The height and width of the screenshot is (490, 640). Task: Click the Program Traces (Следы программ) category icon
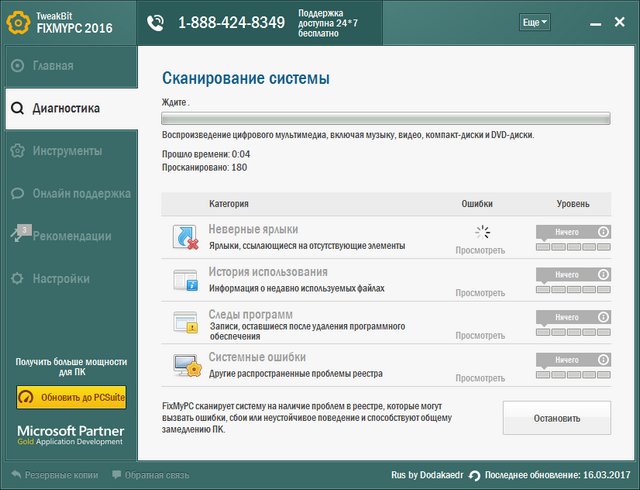coord(186,322)
